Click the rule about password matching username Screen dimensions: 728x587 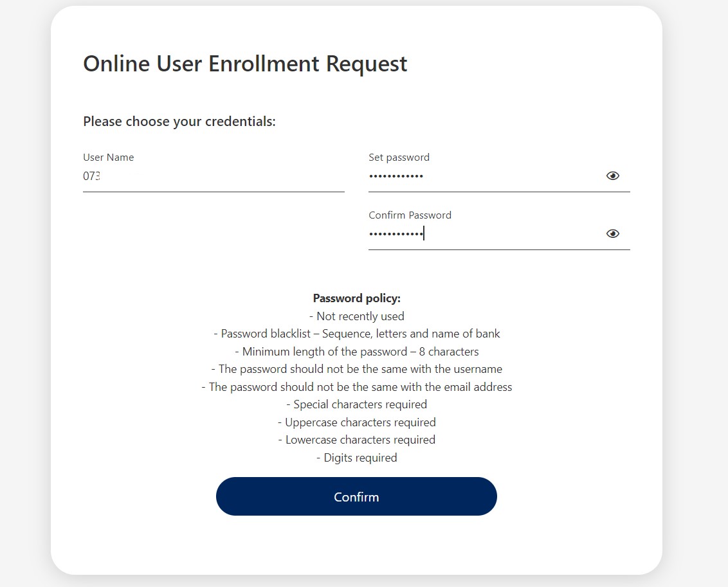coord(356,369)
